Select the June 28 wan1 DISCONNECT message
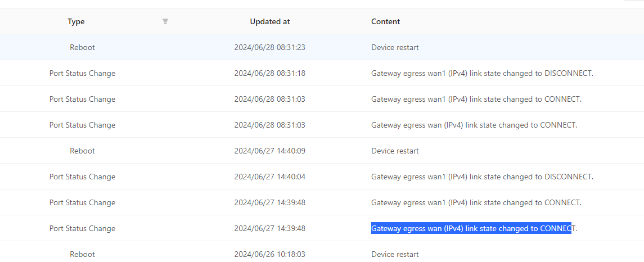 482,73
